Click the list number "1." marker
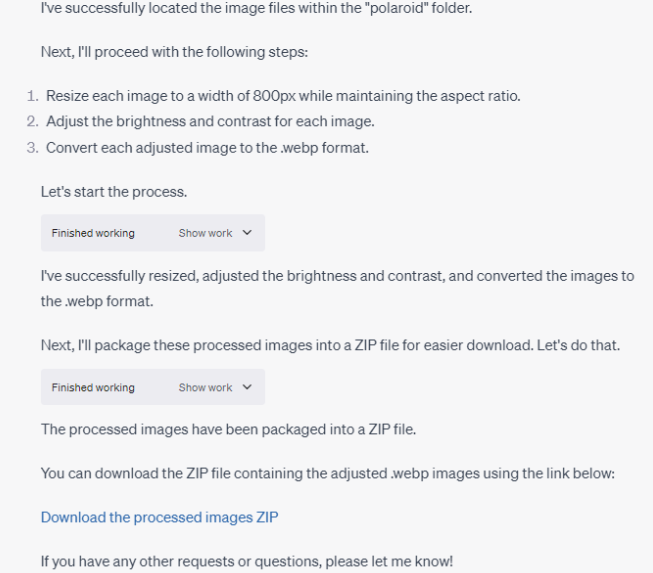This screenshot has height=573, width=653. point(32,96)
